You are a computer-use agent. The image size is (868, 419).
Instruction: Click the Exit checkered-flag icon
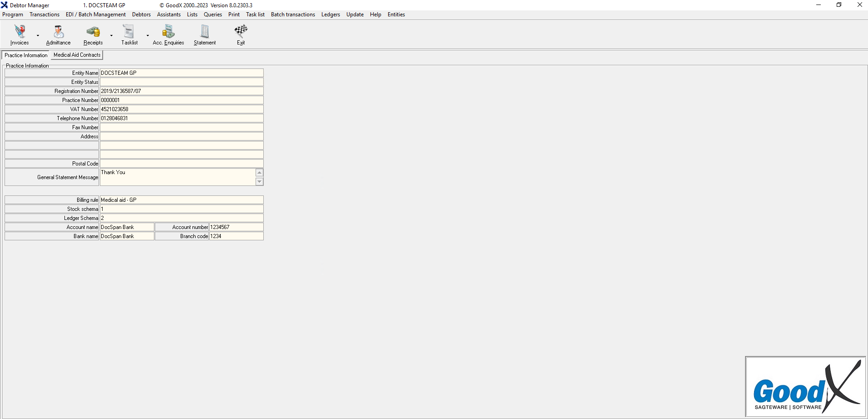pos(241,31)
